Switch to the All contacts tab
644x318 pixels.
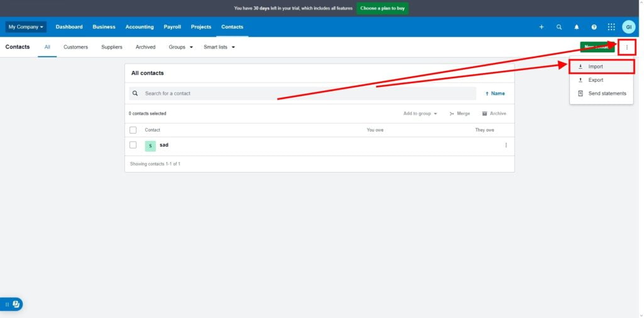pos(47,47)
